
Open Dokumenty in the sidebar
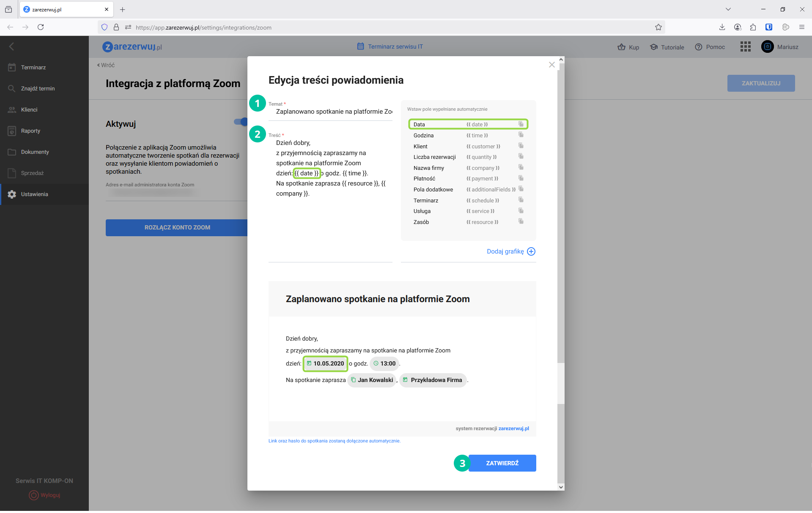point(44,152)
